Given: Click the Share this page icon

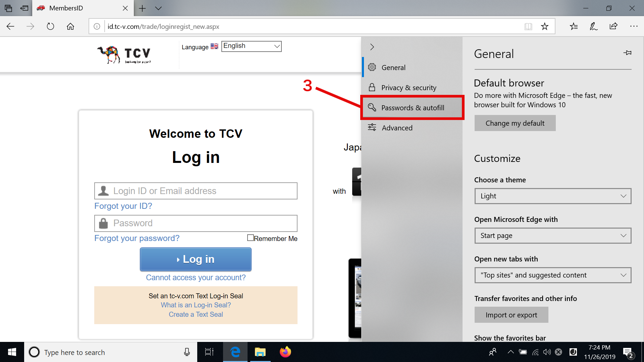Looking at the screenshot, I should pos(613,26).
